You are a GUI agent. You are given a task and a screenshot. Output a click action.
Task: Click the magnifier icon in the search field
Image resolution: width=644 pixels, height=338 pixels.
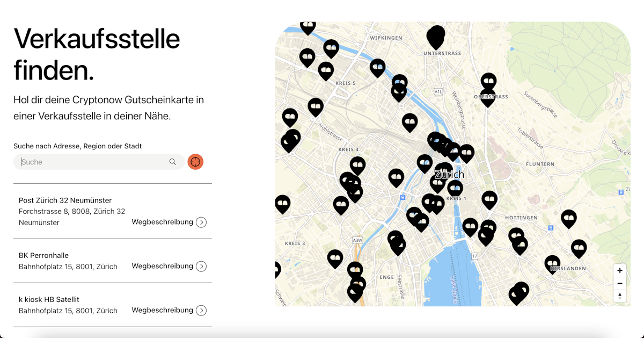(x=172, y=162)
